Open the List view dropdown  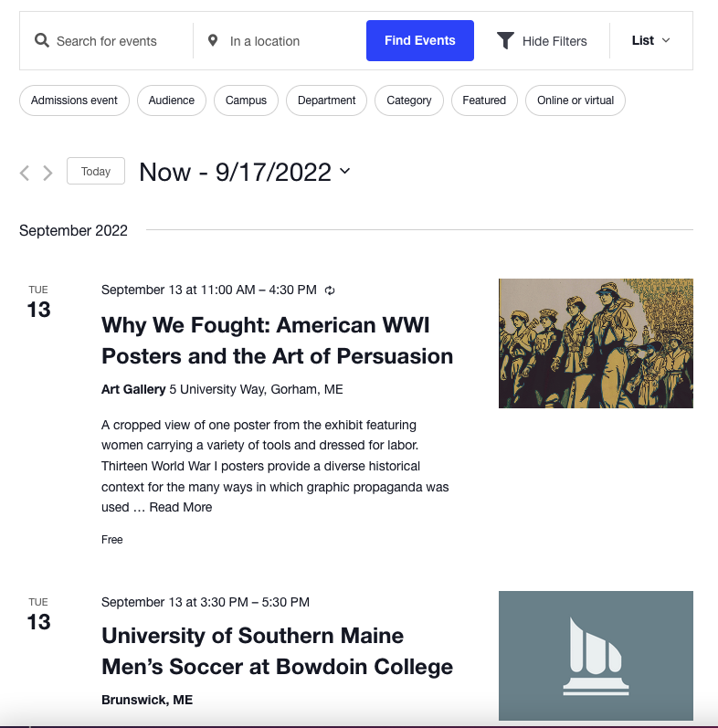click(x=650, y=40)
